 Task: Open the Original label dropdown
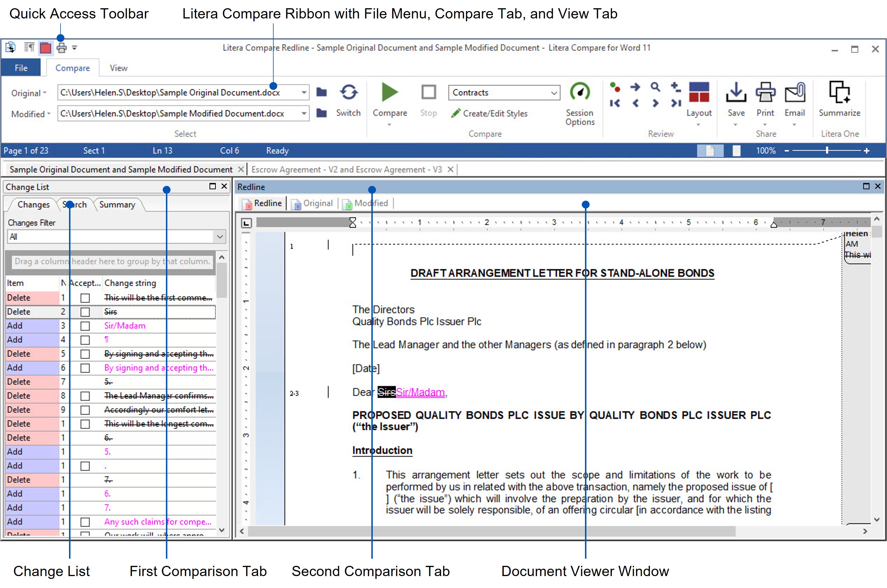[28, 93]
